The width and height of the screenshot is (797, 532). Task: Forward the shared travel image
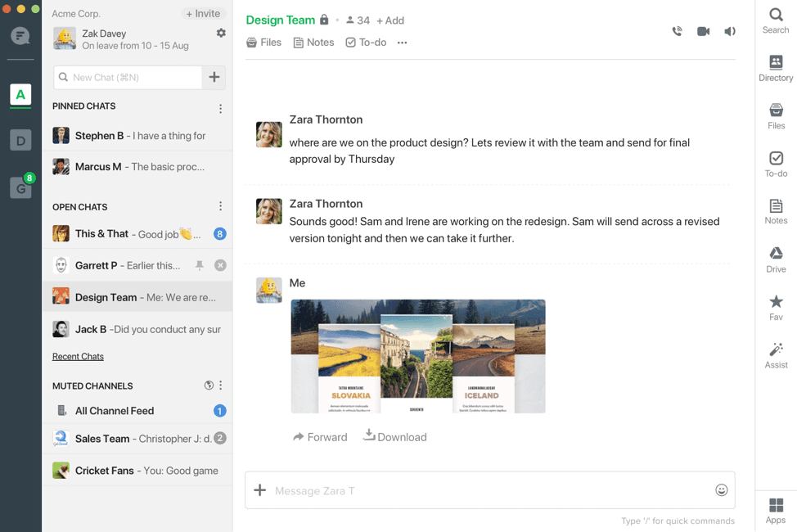(x=320, y=436)
